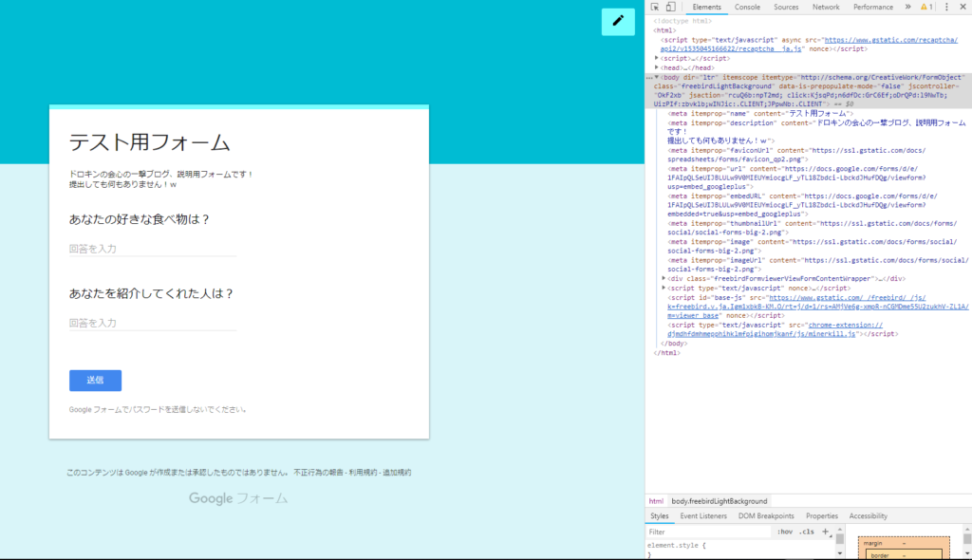
Task: Click the plus icon for new style rule
Action: pyautogui.click(x=825, y=532)
